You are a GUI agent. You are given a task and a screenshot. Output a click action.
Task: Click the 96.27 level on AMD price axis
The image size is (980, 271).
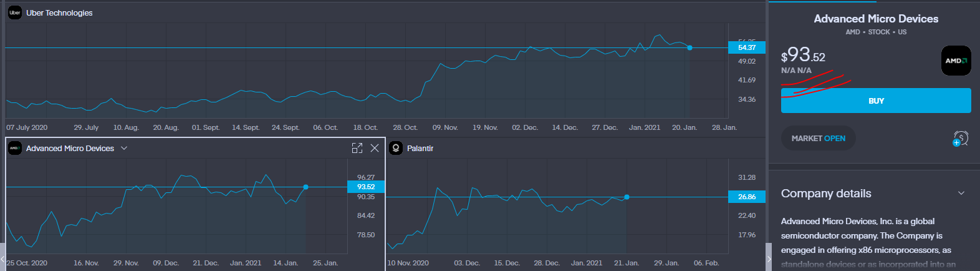[x=366, y=177]
